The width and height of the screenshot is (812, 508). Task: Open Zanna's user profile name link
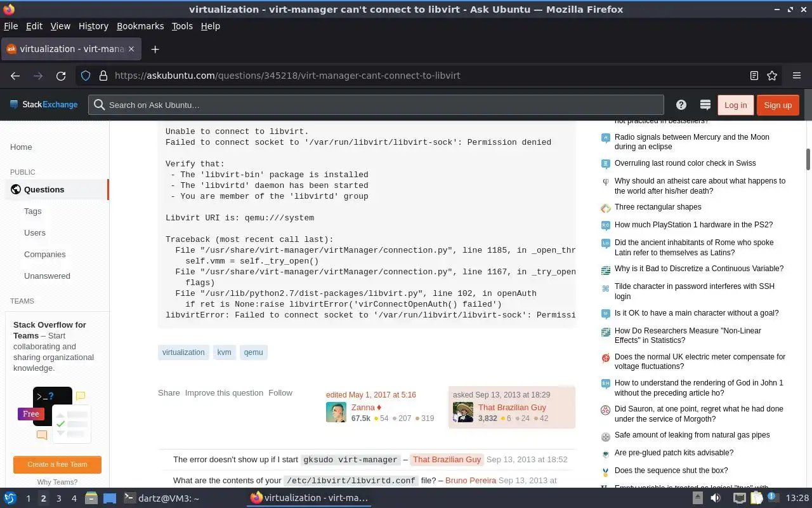coord(363,408)
